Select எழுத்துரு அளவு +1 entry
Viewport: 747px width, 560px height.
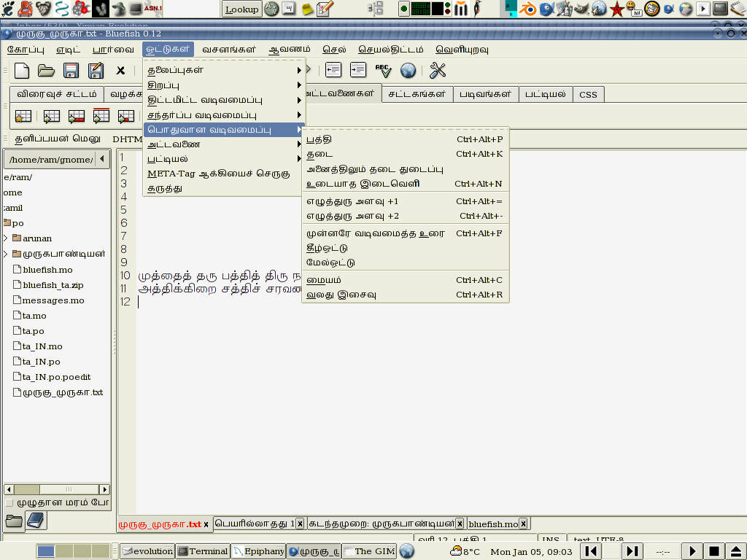(x=406, y=201)
